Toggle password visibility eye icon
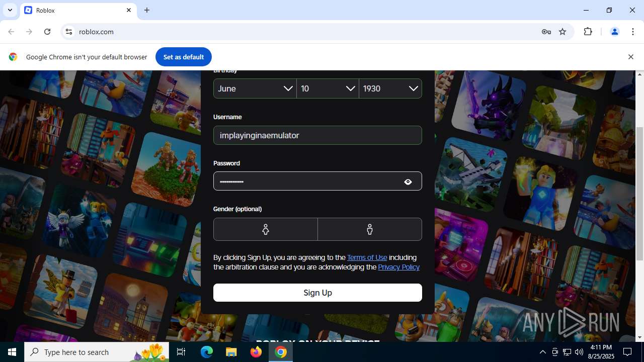 [408, 182]
